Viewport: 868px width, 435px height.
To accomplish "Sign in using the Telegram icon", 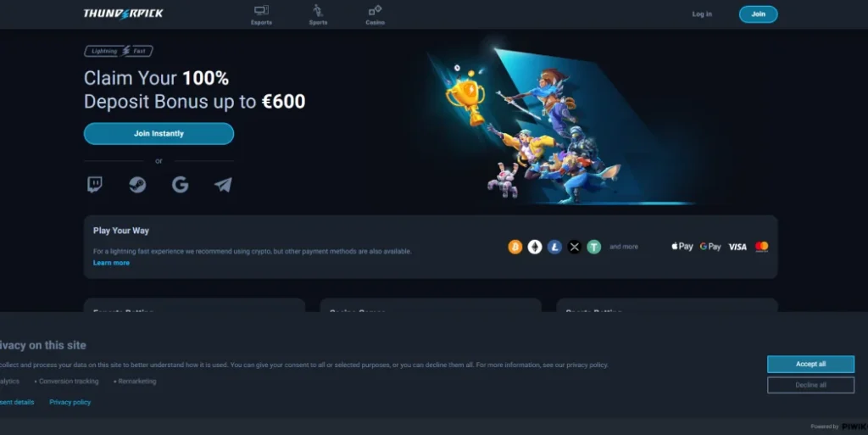I will [x=223, y=184].
